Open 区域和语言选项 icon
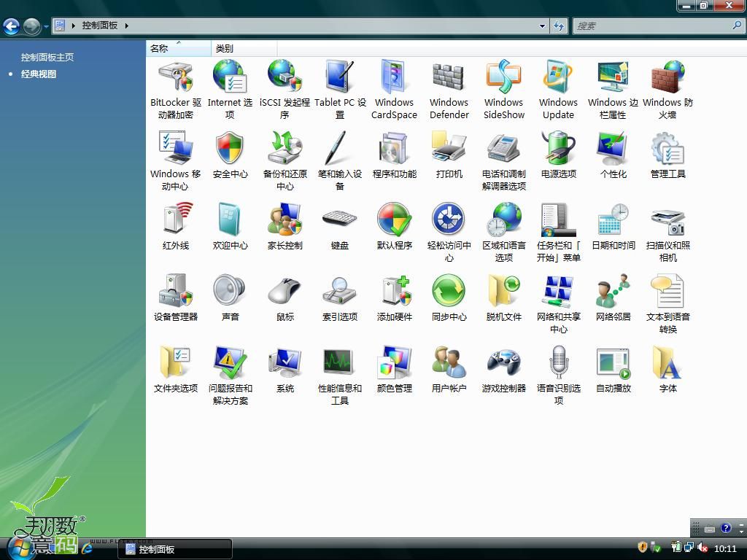This screenshot has height=560, width=747. pos(503,219)
